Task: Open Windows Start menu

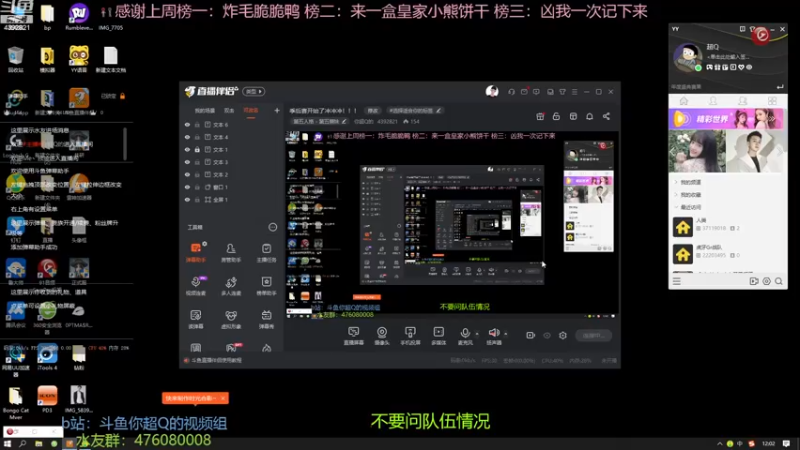Action: coord(7,444)
